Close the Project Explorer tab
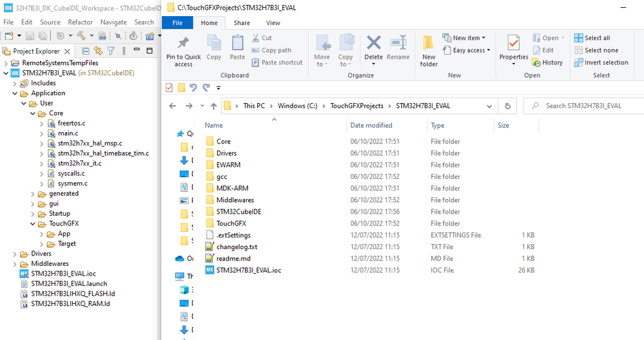 [67, 52]
